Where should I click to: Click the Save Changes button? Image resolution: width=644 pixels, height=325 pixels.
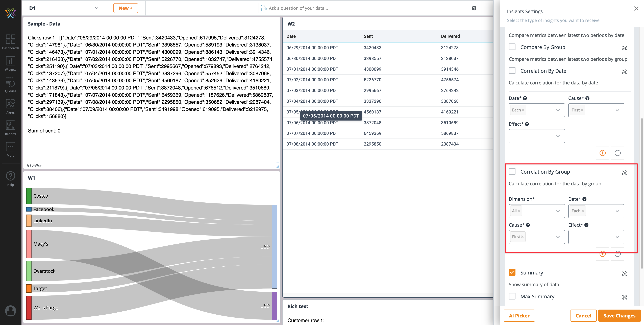(619, 316)
